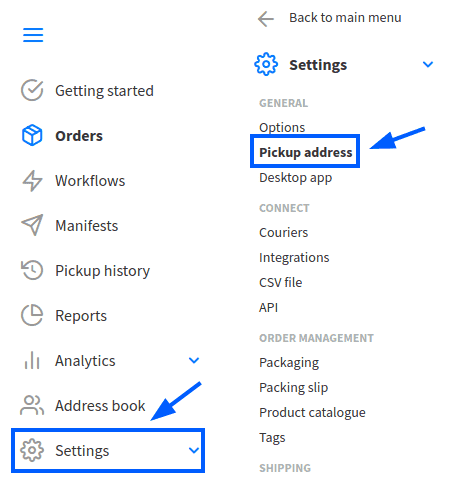
Task: Select Pickup address
Action: [306, 152]
